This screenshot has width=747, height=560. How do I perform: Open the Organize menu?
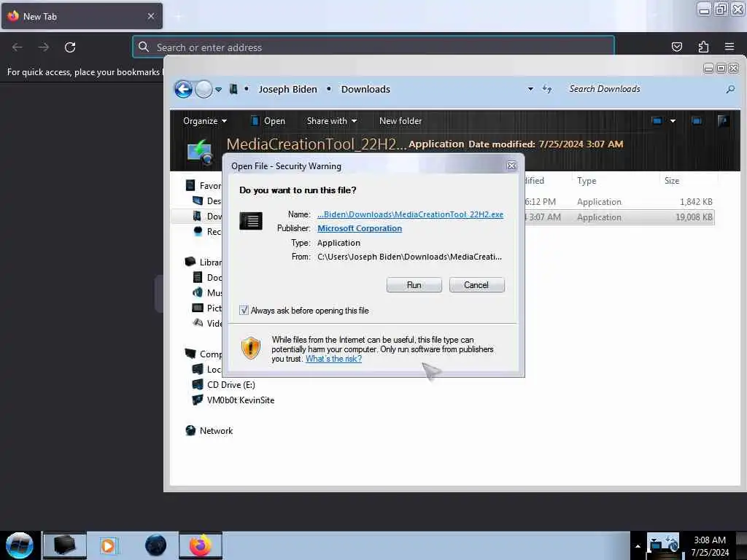click(205, 121)
